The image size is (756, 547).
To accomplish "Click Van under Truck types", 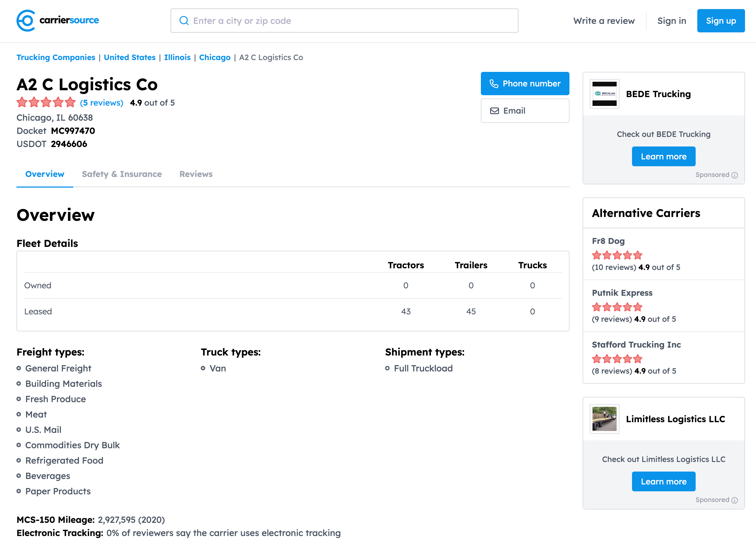I will 218,368.
